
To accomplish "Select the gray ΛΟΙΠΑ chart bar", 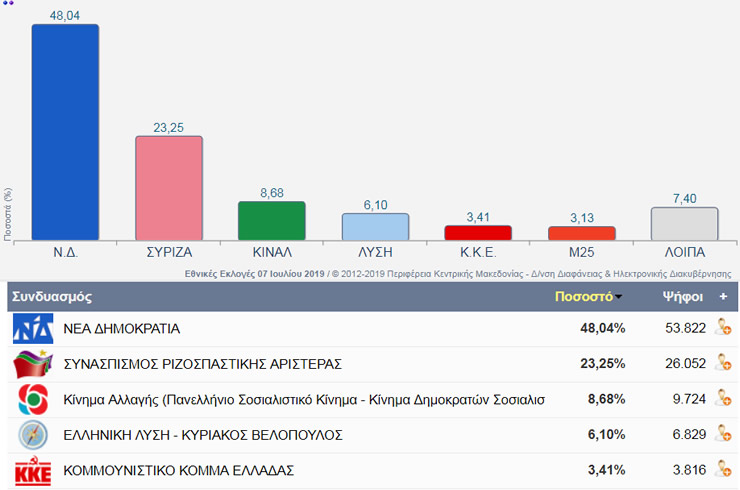I will click(x=684, y=224).
